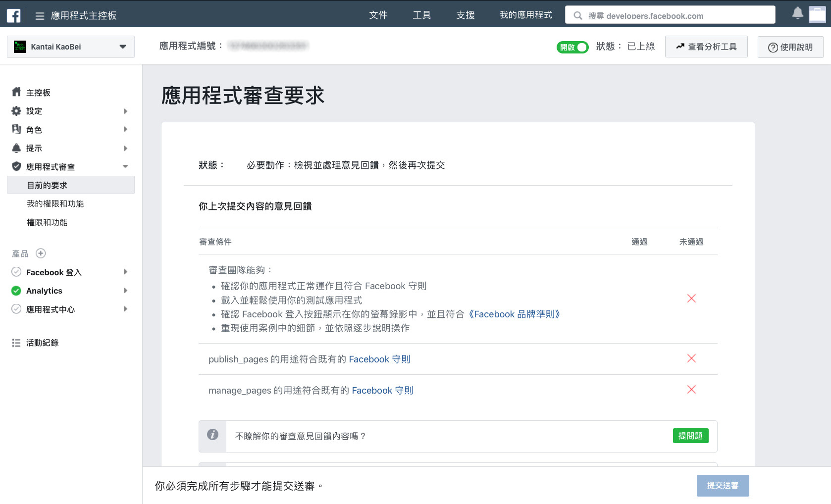Toggle the 開啟 app status switch

[x=572, y=47]
